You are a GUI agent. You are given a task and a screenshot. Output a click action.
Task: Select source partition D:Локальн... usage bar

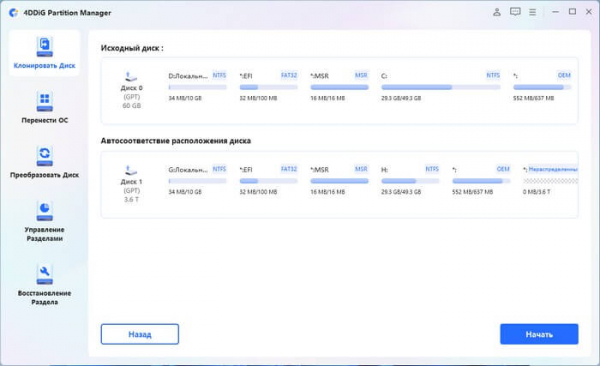(x=197, y=87)
